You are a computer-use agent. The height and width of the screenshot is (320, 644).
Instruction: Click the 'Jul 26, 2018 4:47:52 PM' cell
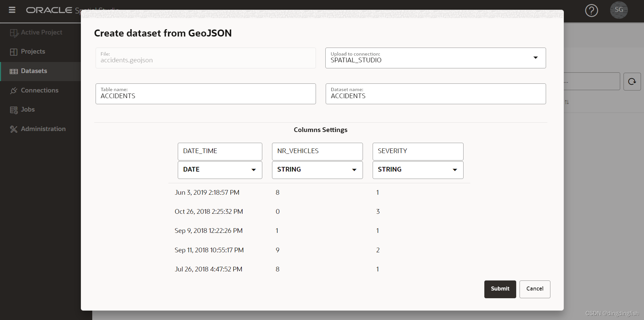[x=208, y=269]
